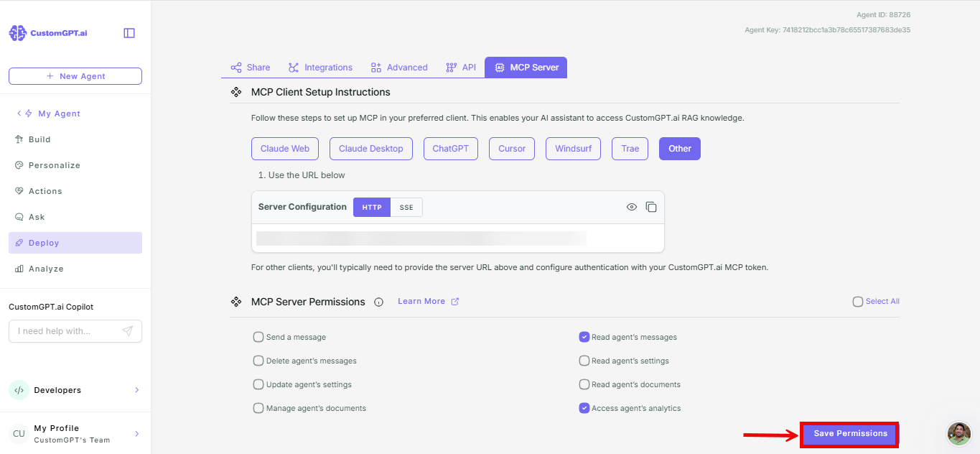Click the blurred server URL field
The width and height of the screenshot is (980, 454).
(421, 238)
